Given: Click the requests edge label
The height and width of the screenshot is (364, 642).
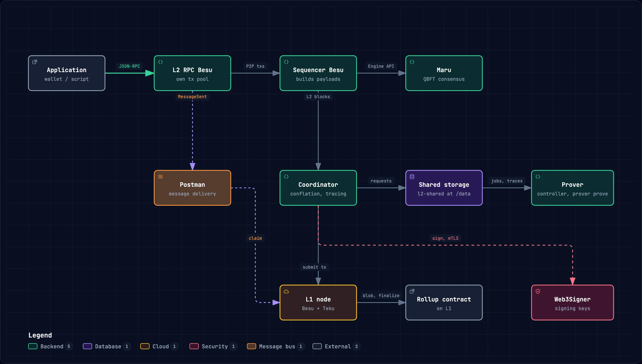Looking at the screenshot, I should [381, 181].
